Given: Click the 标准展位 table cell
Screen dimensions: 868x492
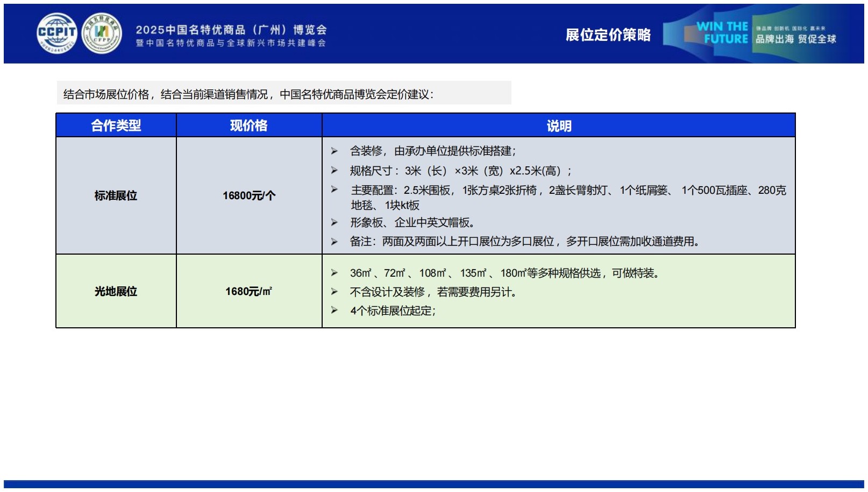Looking at the screenshot, I should pyautogui.click(x=116, y=195).
